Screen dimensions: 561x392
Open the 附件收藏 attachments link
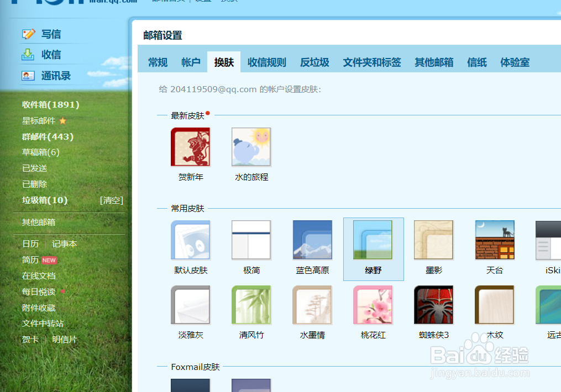click(39, 308)
